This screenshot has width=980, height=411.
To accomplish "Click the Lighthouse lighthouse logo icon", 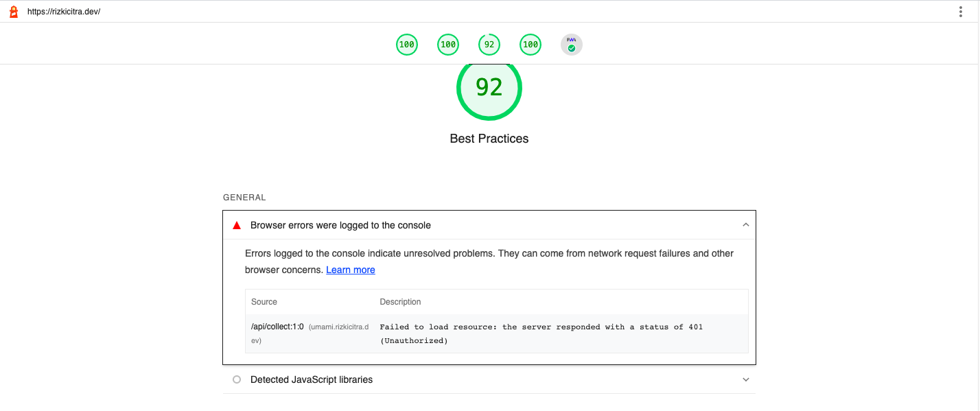I will pos(13,11).
